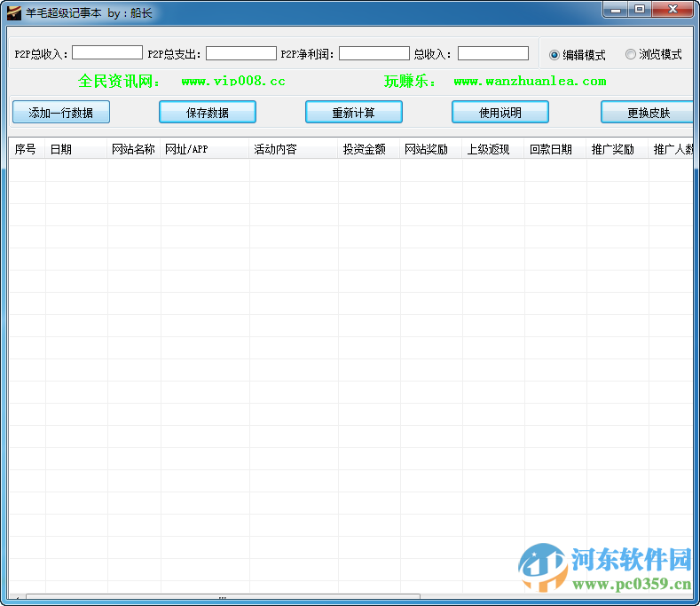Open www.vip008.cc link
Screen dimensions: 700x606
coord(233,82)
